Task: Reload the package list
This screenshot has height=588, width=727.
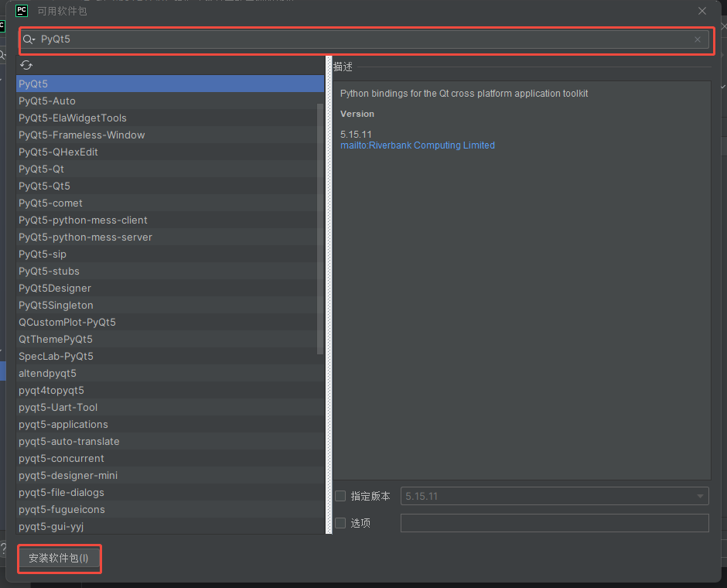Action: click(x=26, y=66)
